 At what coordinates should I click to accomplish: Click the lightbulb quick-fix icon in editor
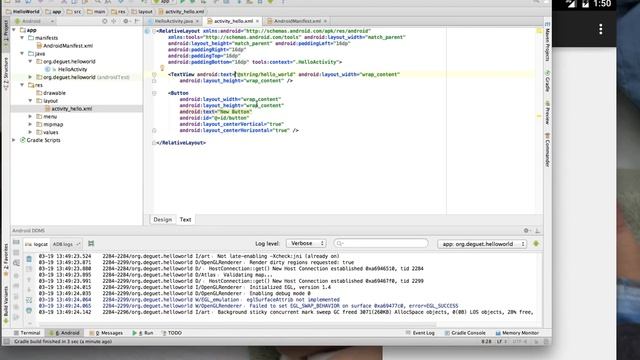(162, 68)
